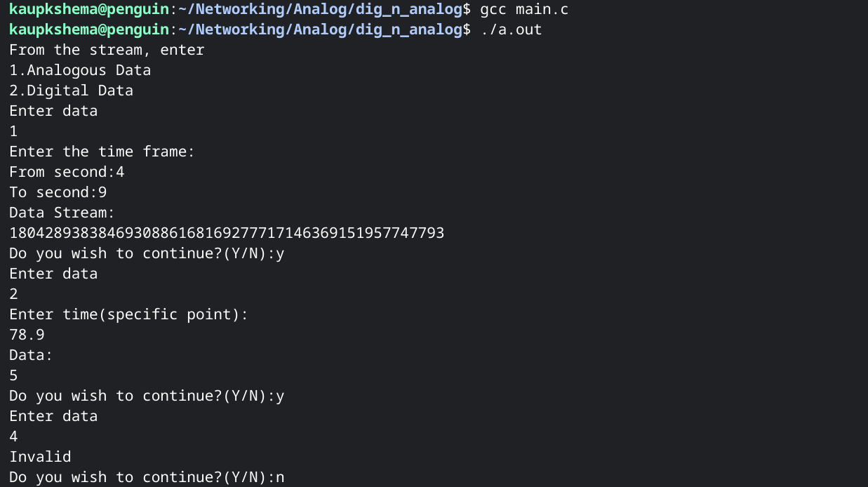Click the "Data:" label above the 5
The image size is (868, 487).
(31, 355)
